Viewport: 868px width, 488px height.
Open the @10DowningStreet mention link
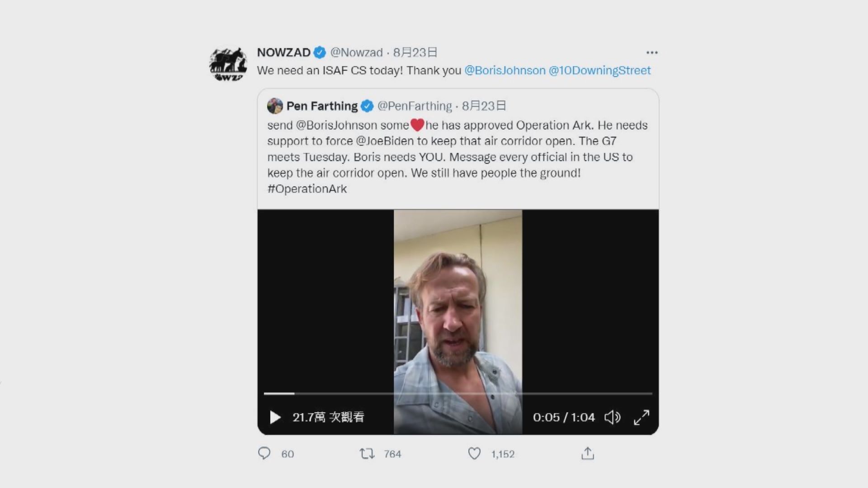pyautogui.click(x=599, y=70)
